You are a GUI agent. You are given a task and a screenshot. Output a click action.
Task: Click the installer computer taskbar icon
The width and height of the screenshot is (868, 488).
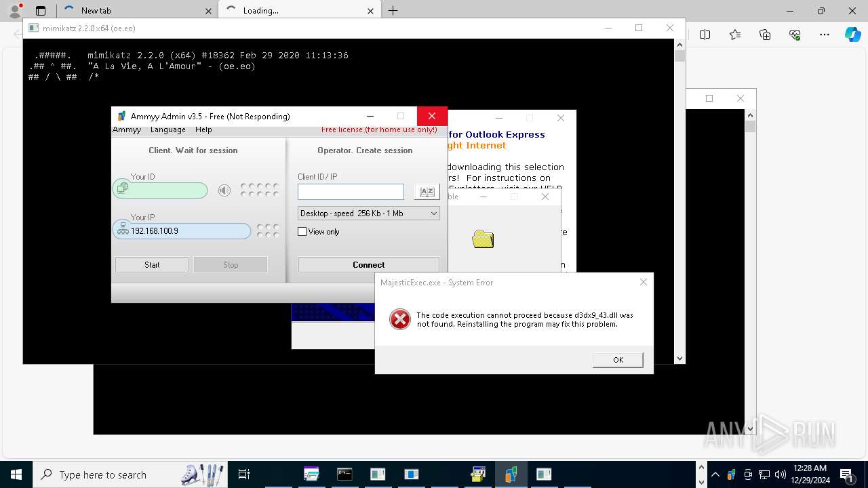click(478, 474)
